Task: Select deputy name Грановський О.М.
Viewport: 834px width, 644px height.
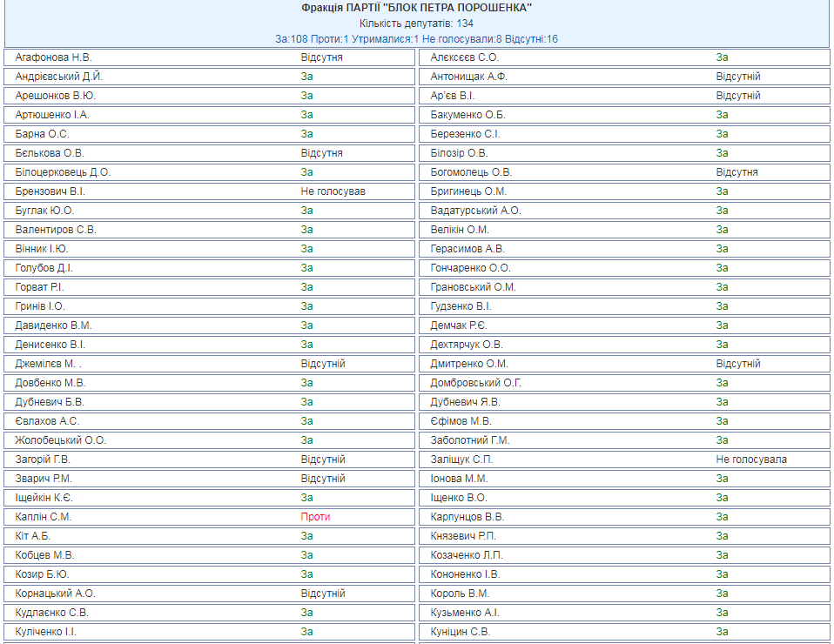Action: tap(473, 287)
